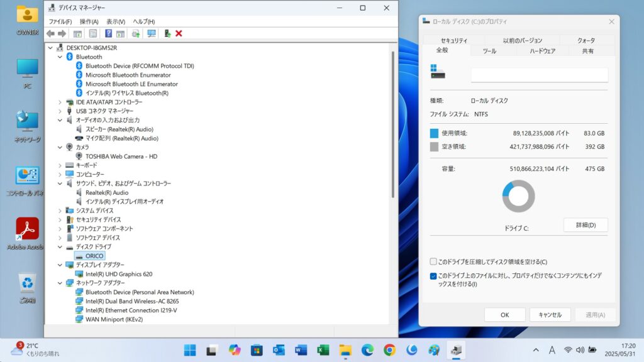The image size is (644, 362).
Task: Launch Excel from the taskbar
Action: (323, 350)
